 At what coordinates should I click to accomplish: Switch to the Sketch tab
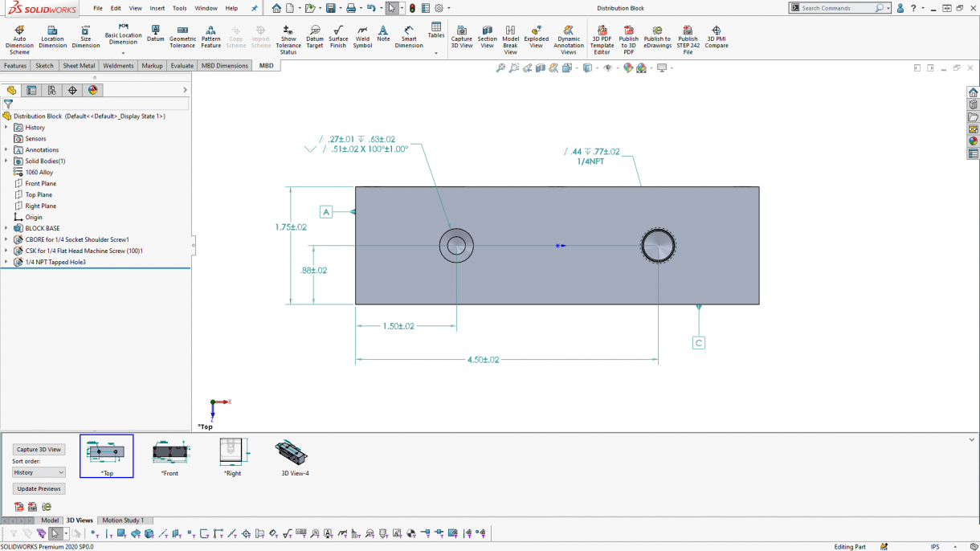tap(45, 66)
